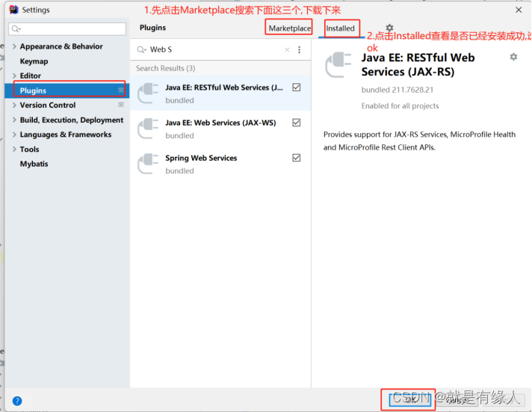Open the plugin search options three-dot menu
Viewport: 532px width, 412px height.
(x=299, y=49)
